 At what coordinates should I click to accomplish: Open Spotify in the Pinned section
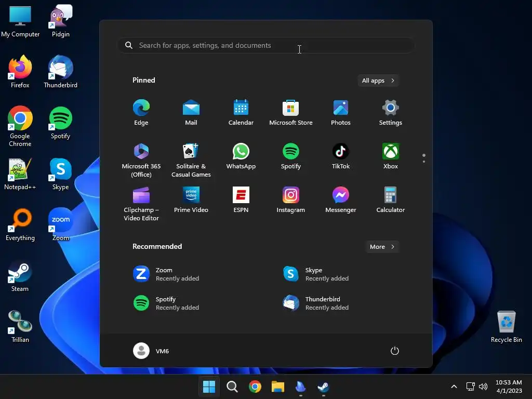click(291, 156)
